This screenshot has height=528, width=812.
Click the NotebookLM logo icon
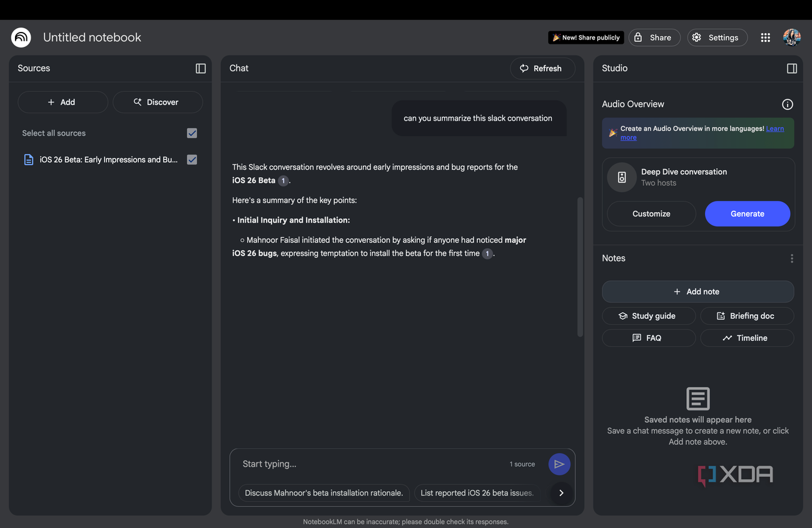tap(21, 38)
